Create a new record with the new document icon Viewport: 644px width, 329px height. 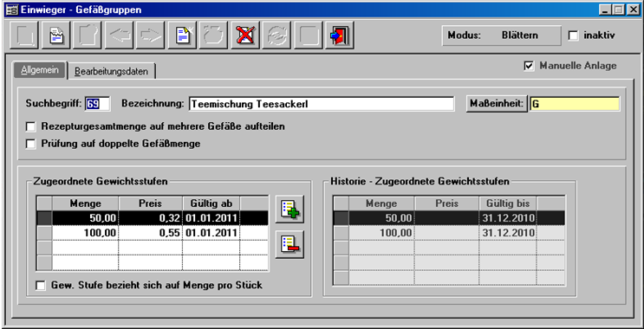pos(182,35)
